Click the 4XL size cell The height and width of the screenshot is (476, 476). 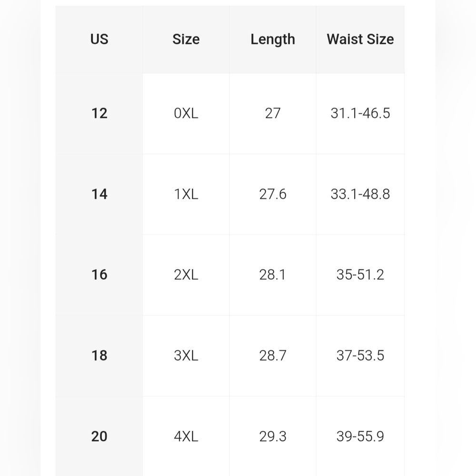[x=186, y=436]
